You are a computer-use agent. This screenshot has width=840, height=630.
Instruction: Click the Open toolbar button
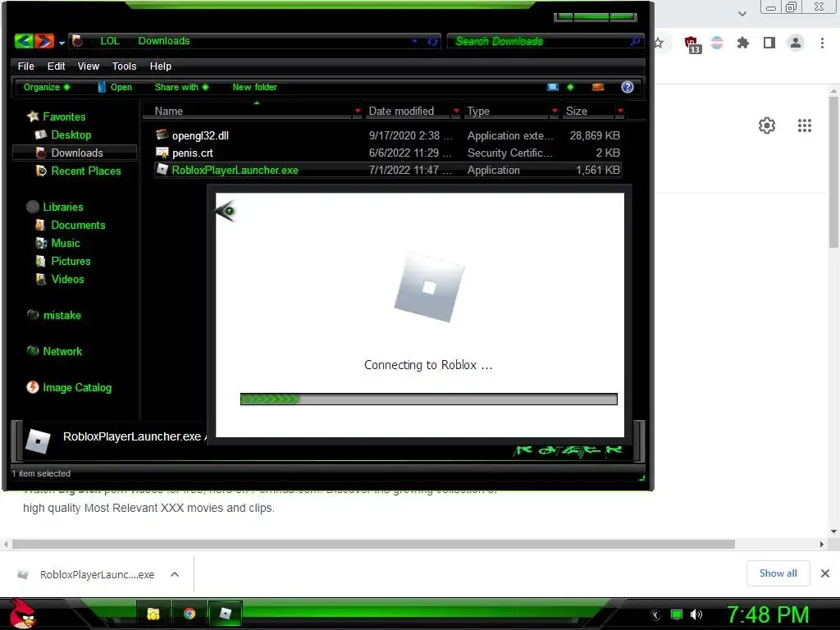tap(115, 87)
